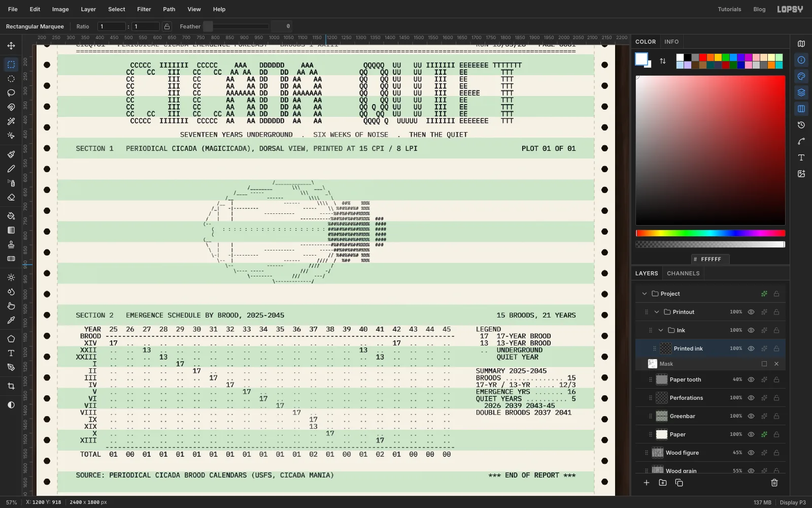Image resolution: width=812 pixels, height=508 pixels.
Task: Add a new layer group
Action: point(663,483)
